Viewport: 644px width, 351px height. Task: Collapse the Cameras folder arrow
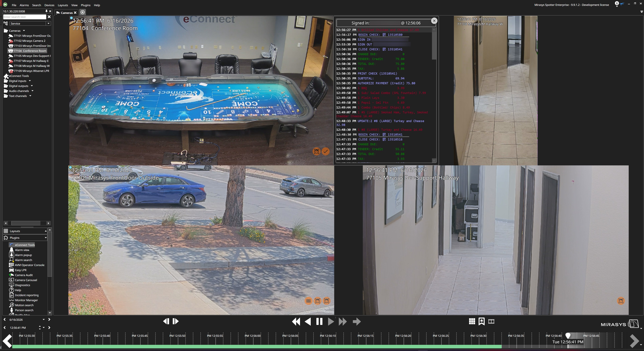pos(24,30)
